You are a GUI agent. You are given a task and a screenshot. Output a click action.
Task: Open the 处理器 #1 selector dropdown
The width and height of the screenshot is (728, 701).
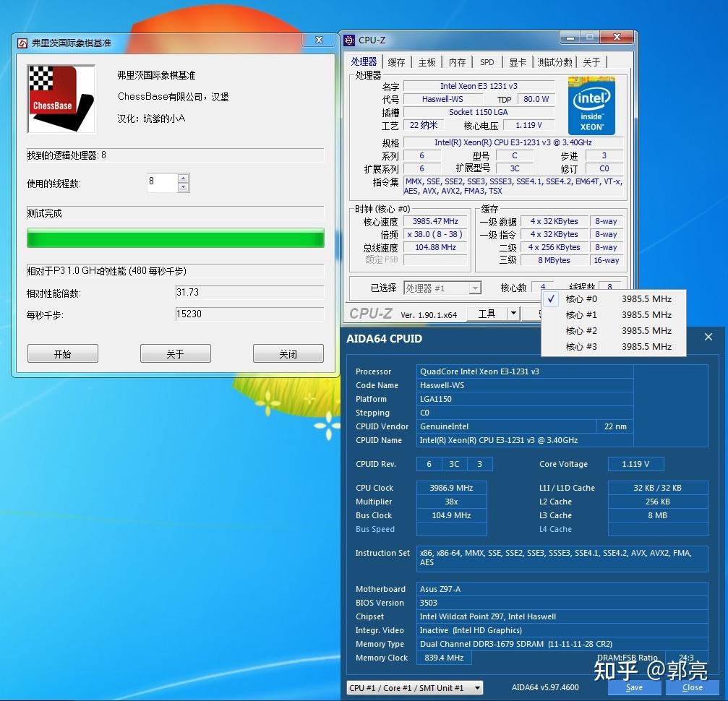(474, 288)
